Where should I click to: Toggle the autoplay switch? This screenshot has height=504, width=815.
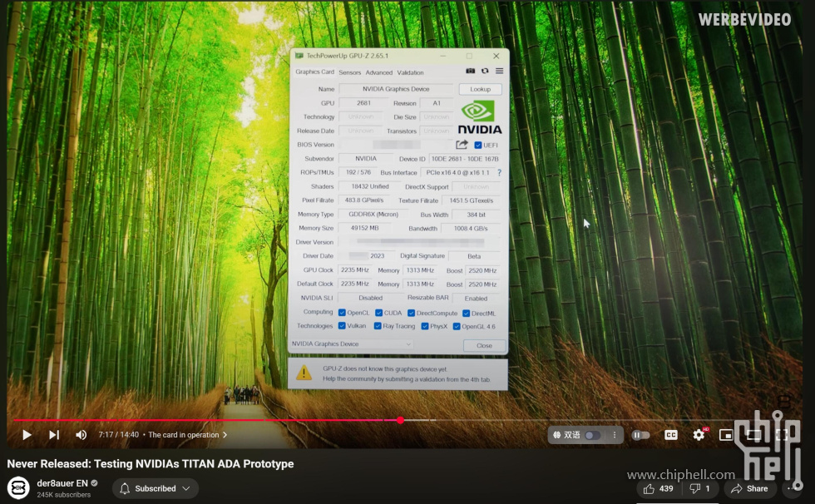(x=640, y=435)
